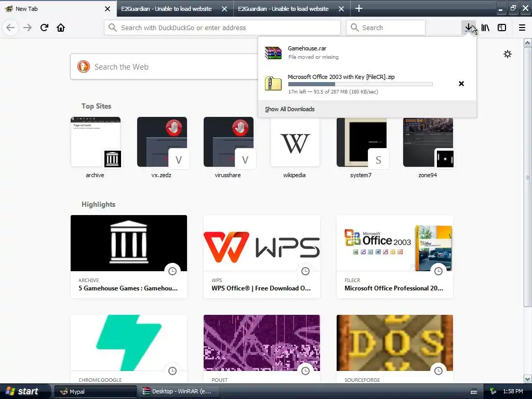Select Microsoft Office 2003 with Key download name
The height and width of the screenshot is (399, 532).
point(341,77)
